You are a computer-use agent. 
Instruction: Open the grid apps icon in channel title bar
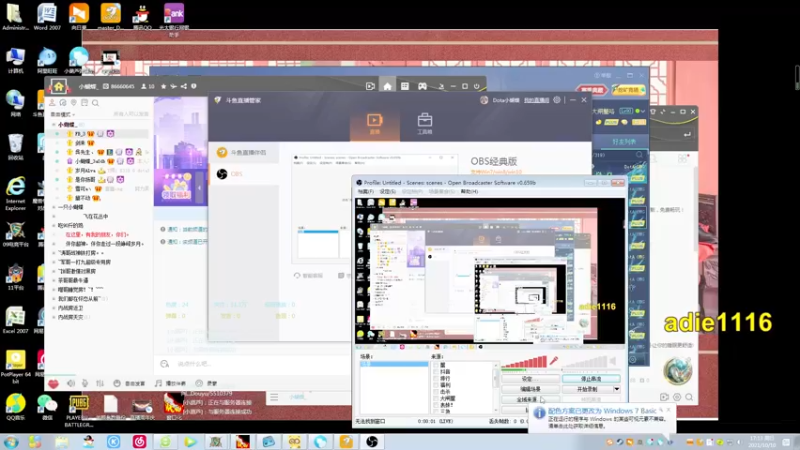[x=405, y=86]
